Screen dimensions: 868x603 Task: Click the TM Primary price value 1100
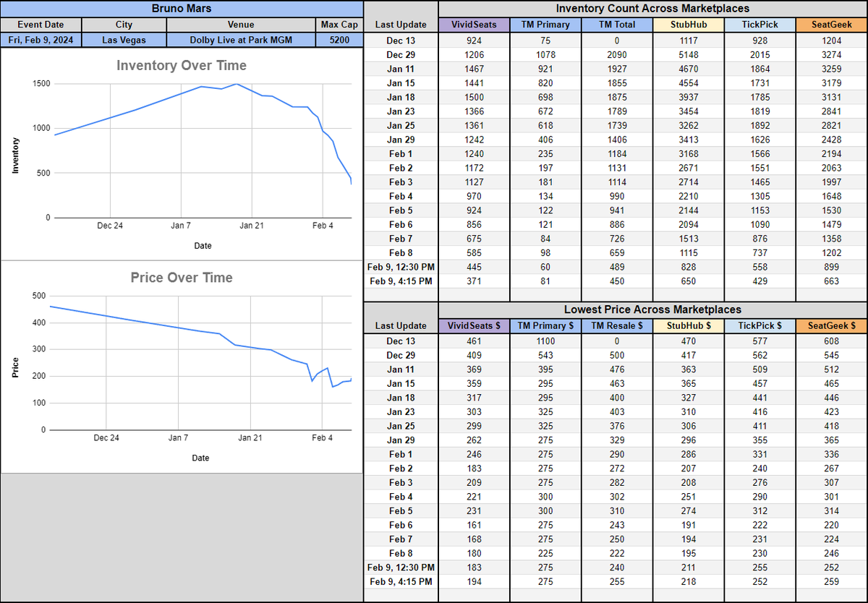545,341
